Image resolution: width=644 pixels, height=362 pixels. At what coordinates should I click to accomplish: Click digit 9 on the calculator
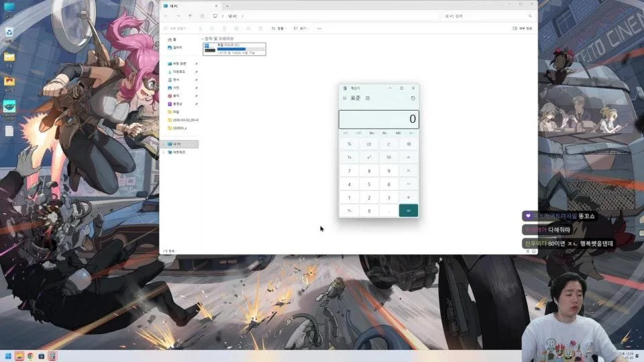pyautogui.click(x=388, y=171)
